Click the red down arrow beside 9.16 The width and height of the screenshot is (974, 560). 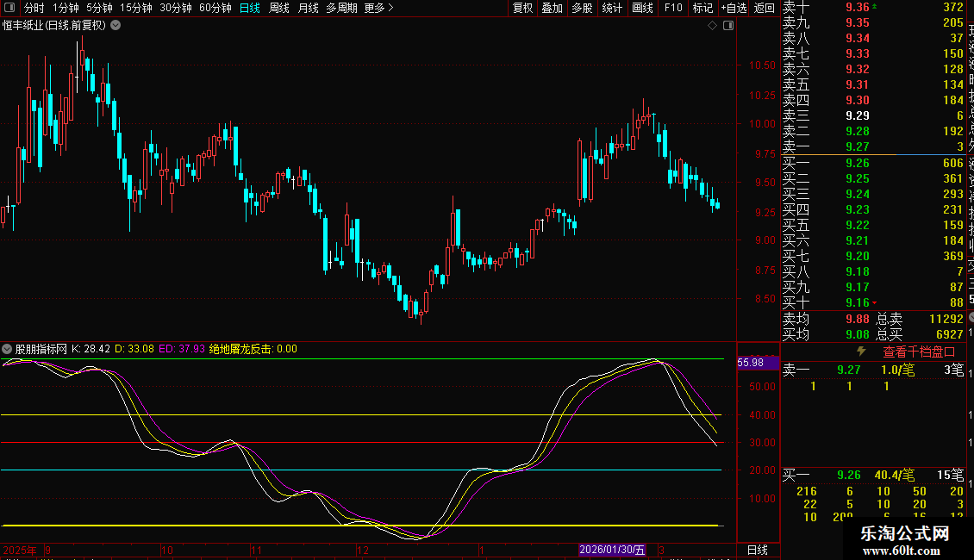coord(875,303)
